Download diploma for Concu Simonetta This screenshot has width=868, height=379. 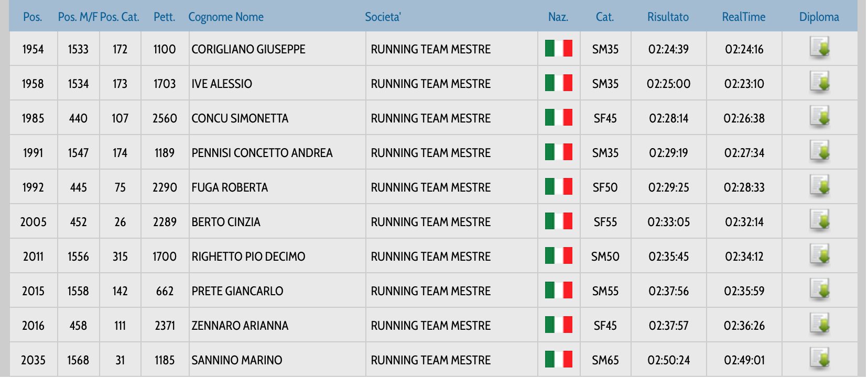pos(819,117)
